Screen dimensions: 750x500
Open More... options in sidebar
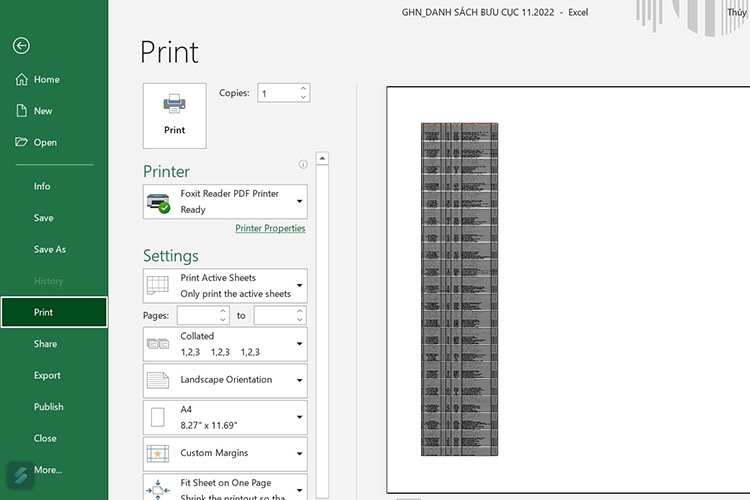(48, 470)
